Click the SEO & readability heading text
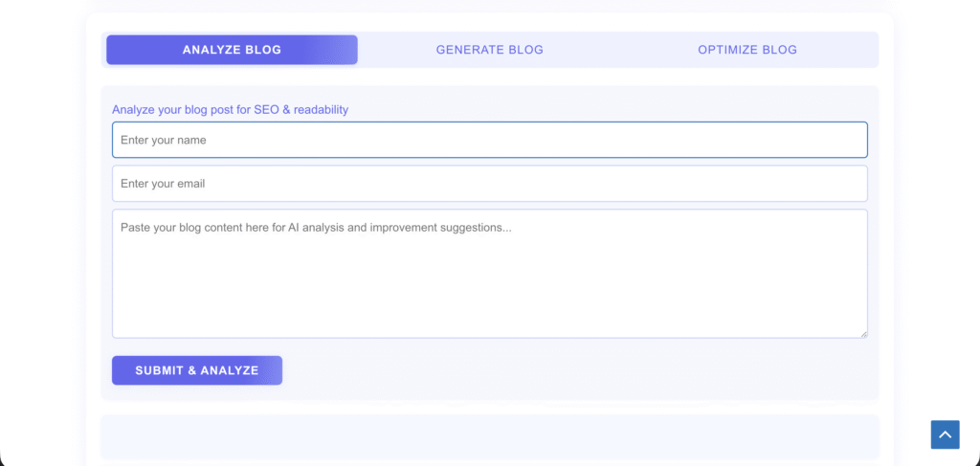The height and width of the screenshot is (466, 980). pos(230,109)
